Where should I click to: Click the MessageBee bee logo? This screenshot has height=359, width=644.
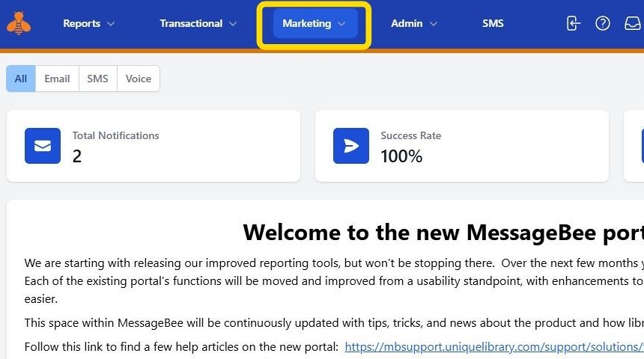coord(19,23)
